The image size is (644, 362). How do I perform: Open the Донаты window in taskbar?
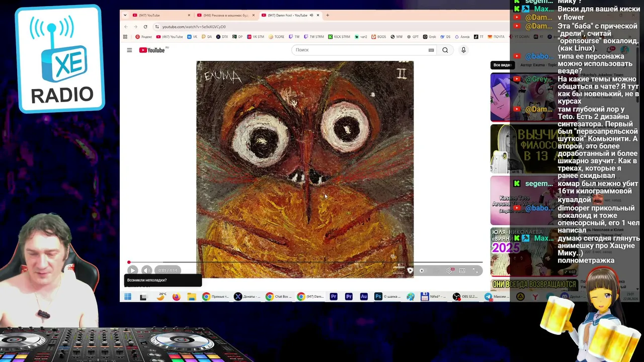[247, 297]
